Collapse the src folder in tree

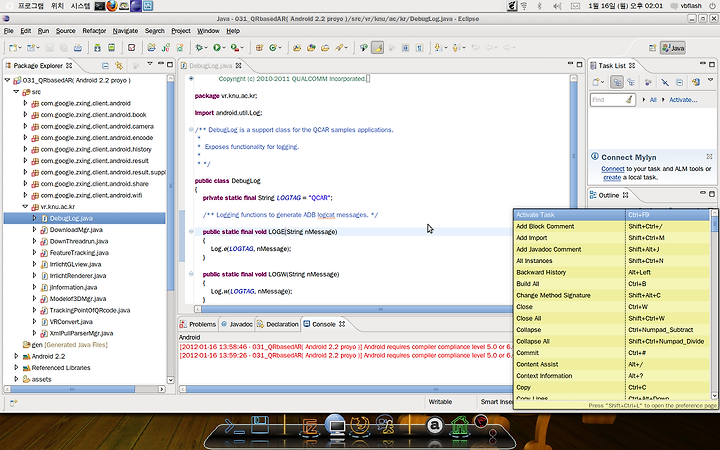click(16, 91)
